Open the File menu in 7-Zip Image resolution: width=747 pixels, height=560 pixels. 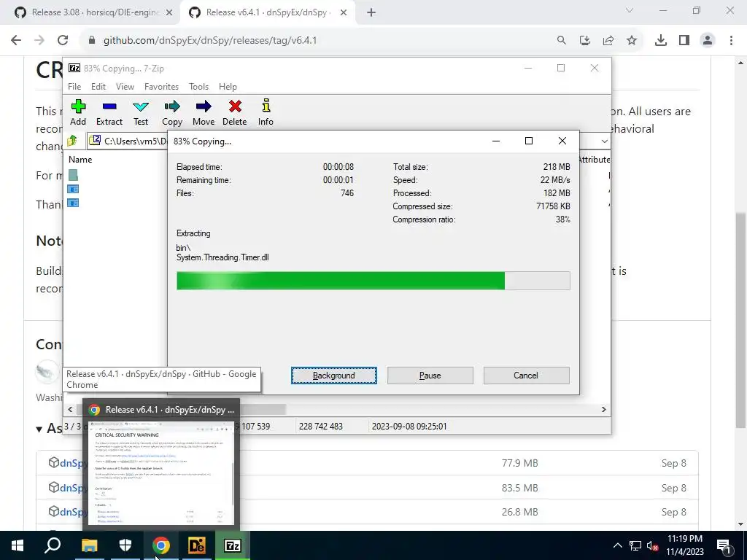point(74,87)
